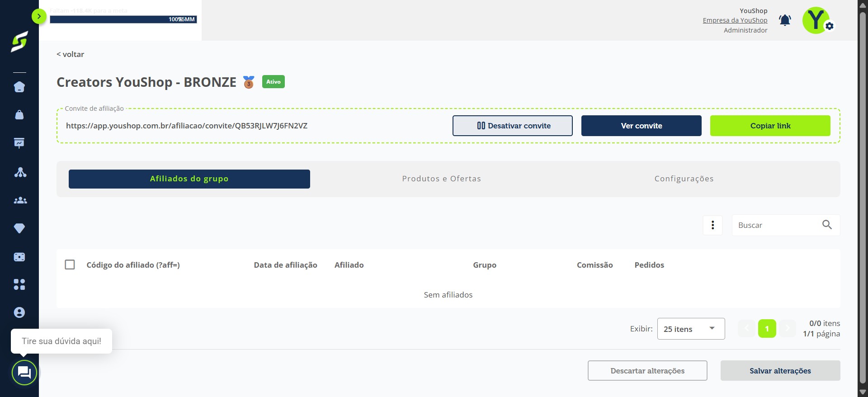
Task: Copy the invite link with Copiar link
Action: (x=770, y=126)
